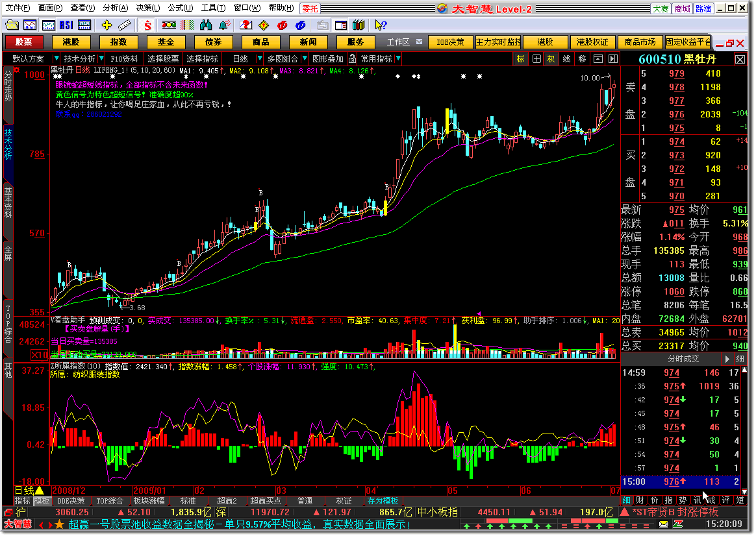Click the intraday chart toolbar icon
Viewport: 756px width, 536px height.
click(x=30, y=25)
